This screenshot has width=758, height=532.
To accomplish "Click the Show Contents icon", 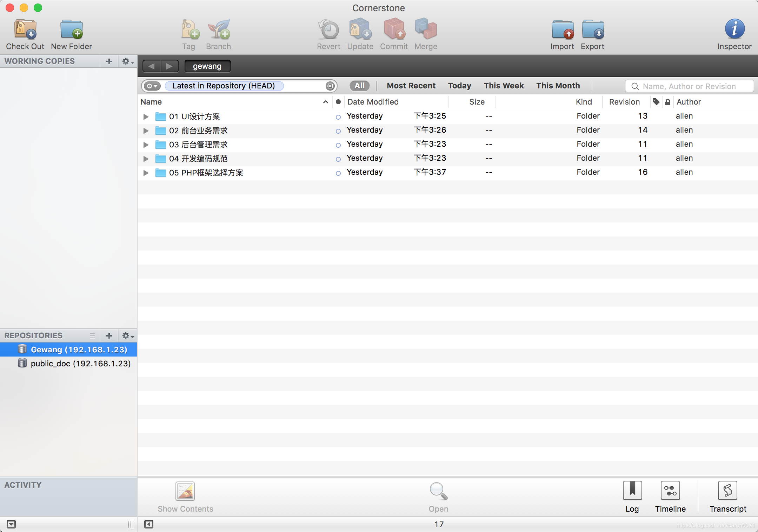I will click(x=185, y=491).
